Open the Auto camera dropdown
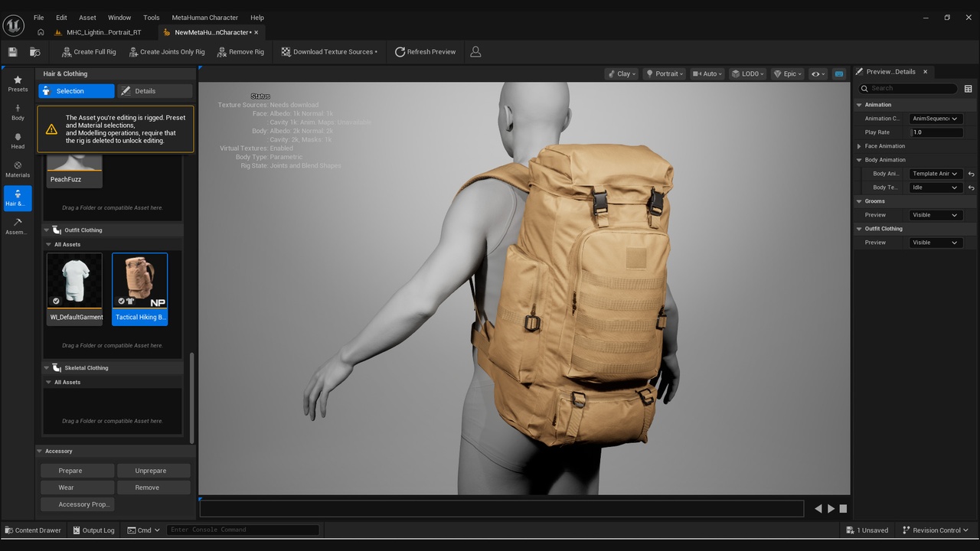 [708, 74]
